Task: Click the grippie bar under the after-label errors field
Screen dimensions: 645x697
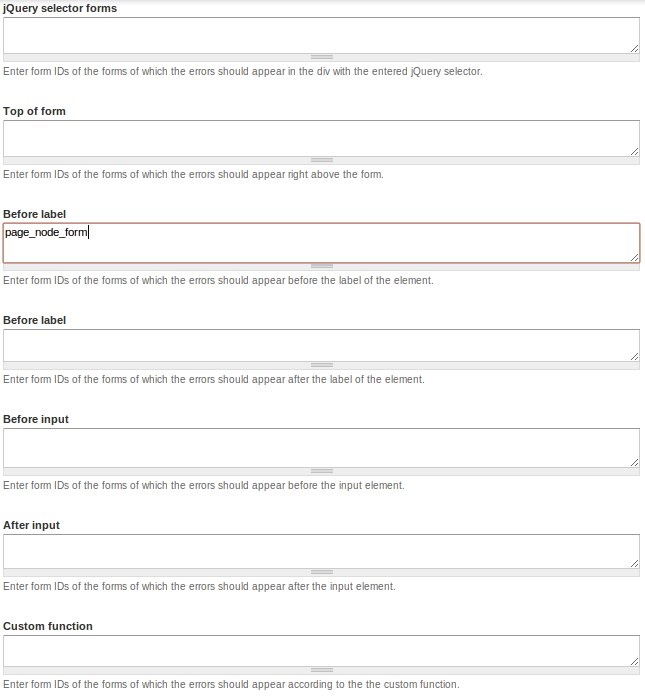Action: pyautogui.click(x=321, y=365)
